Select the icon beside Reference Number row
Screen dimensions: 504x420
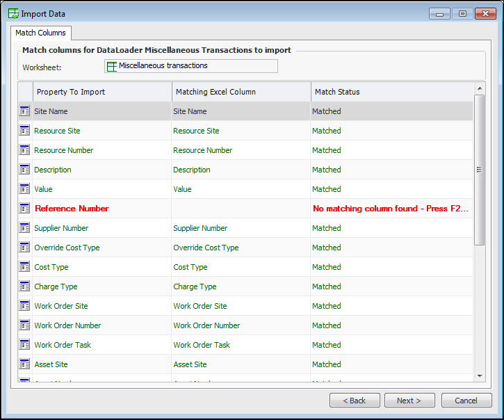(x=25, y=209)
